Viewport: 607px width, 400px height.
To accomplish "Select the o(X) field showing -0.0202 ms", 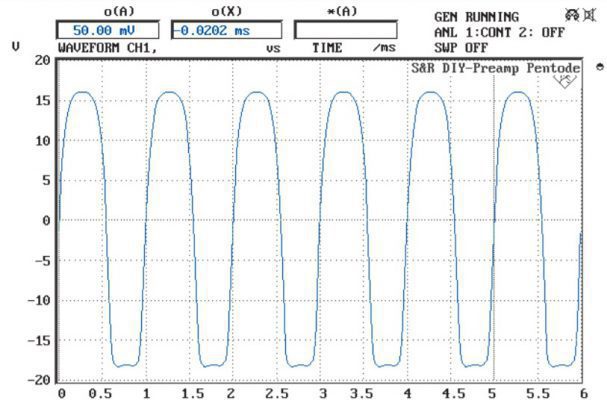I will tap(226, 30).
